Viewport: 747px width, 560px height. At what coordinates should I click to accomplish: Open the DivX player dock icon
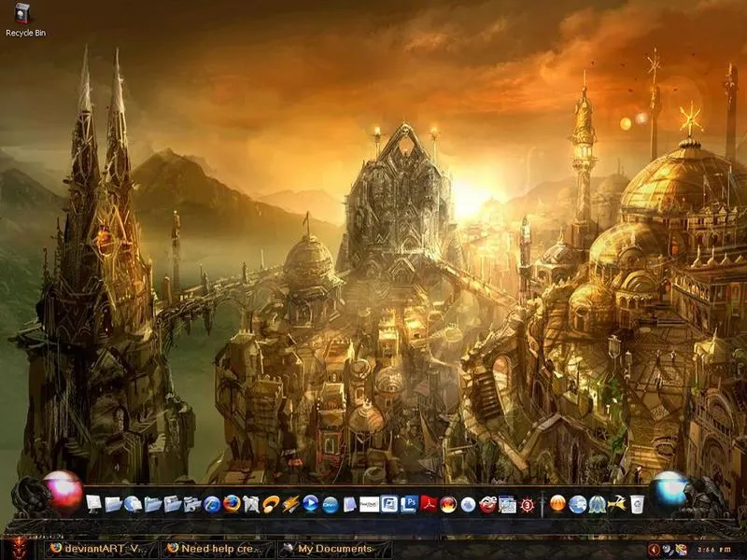[330, 504]
